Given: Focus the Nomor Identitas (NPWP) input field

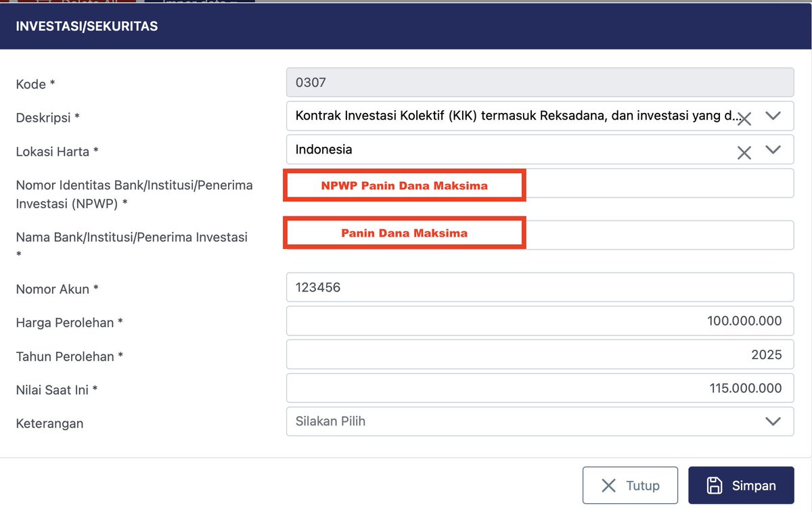Looking at the screenshot, I should pyautogui.click(x=540, y=183).
